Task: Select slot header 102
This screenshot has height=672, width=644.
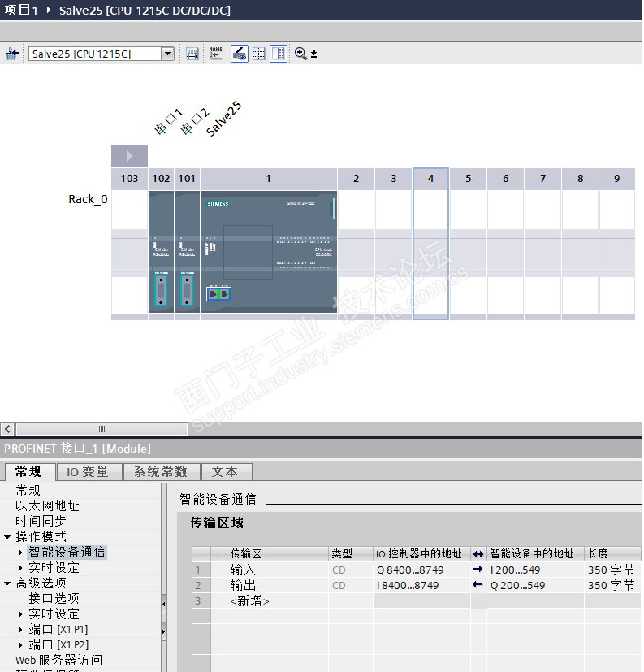Action: click(x=161, y=179)
